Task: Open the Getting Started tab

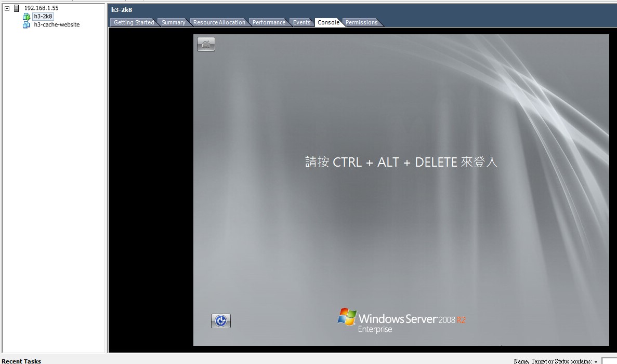Action: coord(134,22)
